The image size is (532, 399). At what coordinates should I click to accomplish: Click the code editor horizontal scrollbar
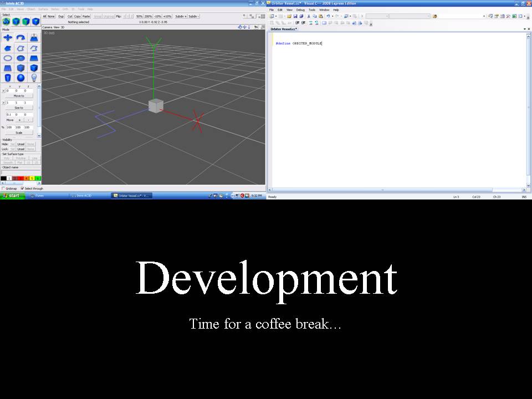click(382, 190)
